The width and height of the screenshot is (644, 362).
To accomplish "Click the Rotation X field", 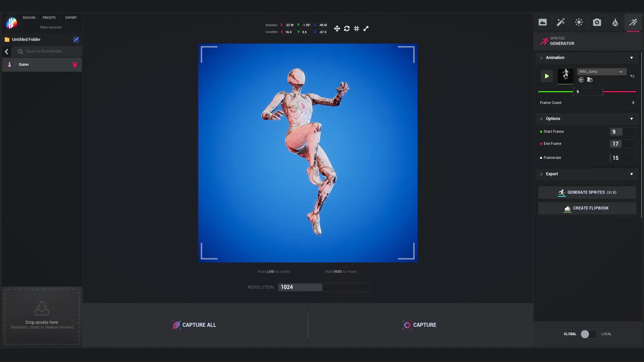I will tap(289, 25).
